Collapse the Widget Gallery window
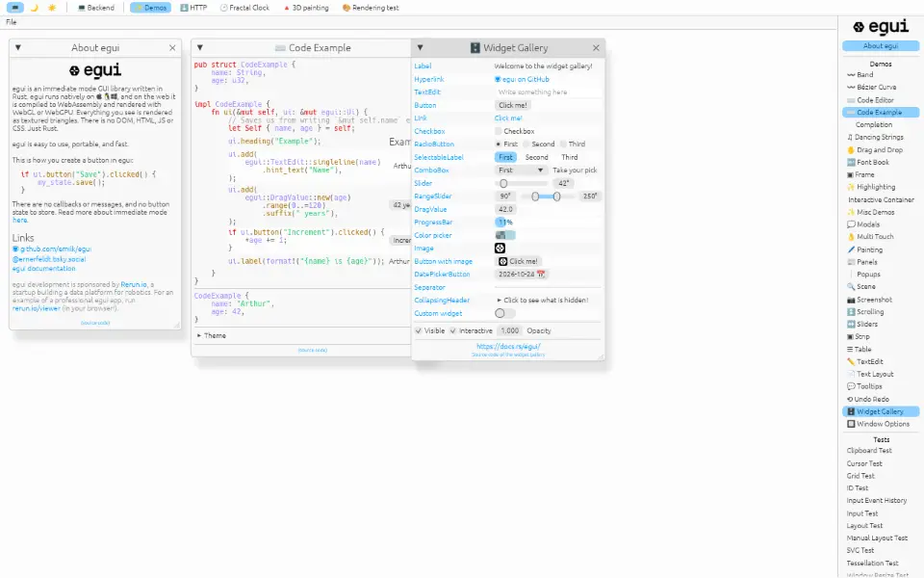The image size is (924, 578). click(420, 48)
